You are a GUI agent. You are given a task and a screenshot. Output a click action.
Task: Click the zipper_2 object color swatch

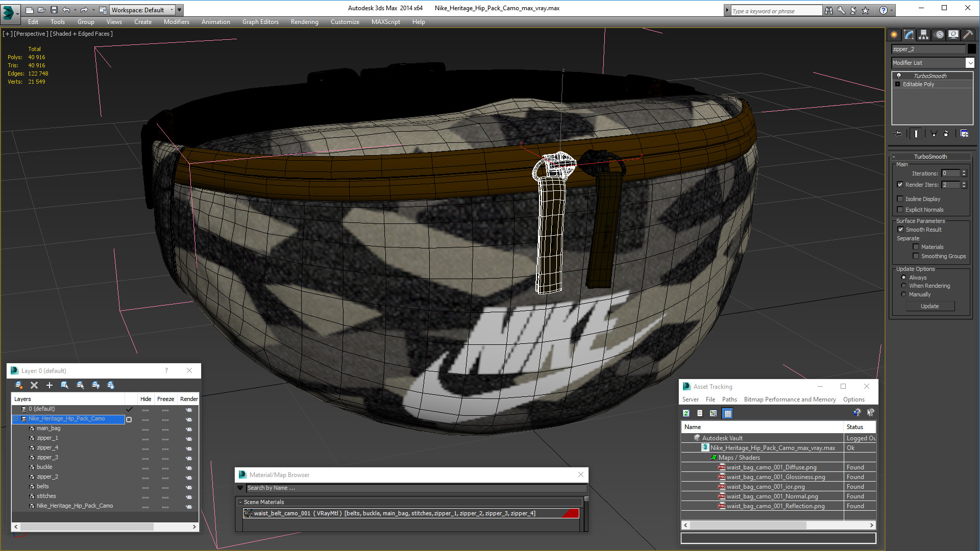click(972, 49)
